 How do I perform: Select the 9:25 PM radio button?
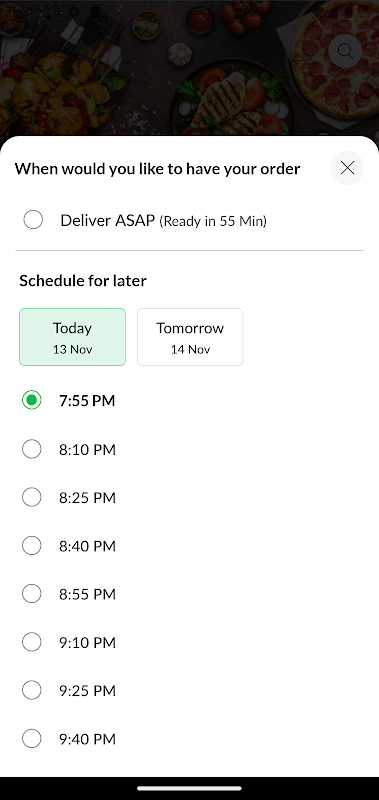coord(32,690)
